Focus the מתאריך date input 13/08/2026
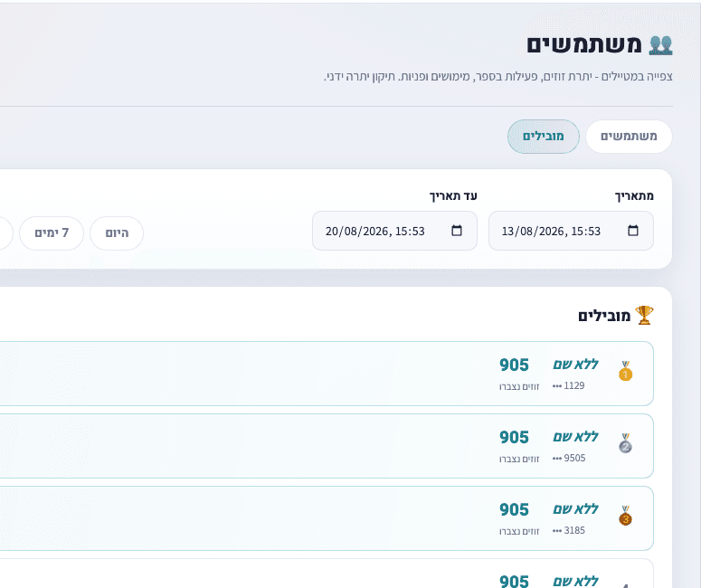 (x=571, y=231)
